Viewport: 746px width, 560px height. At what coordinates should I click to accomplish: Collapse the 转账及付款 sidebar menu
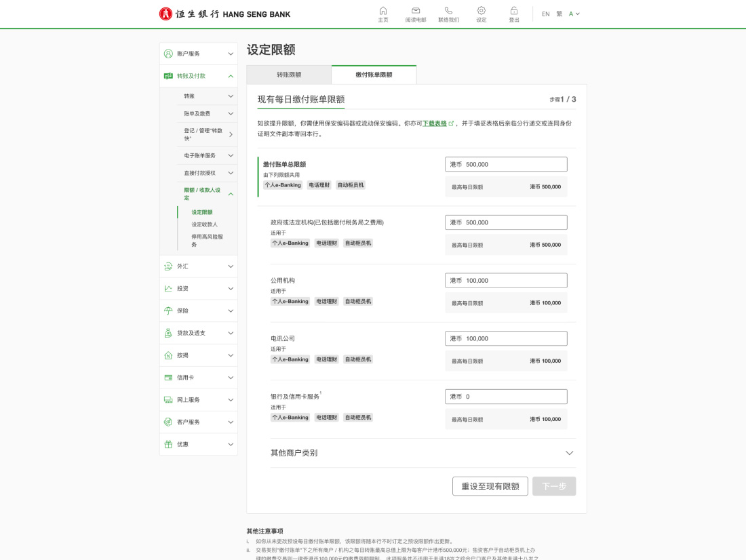point(230,76)
